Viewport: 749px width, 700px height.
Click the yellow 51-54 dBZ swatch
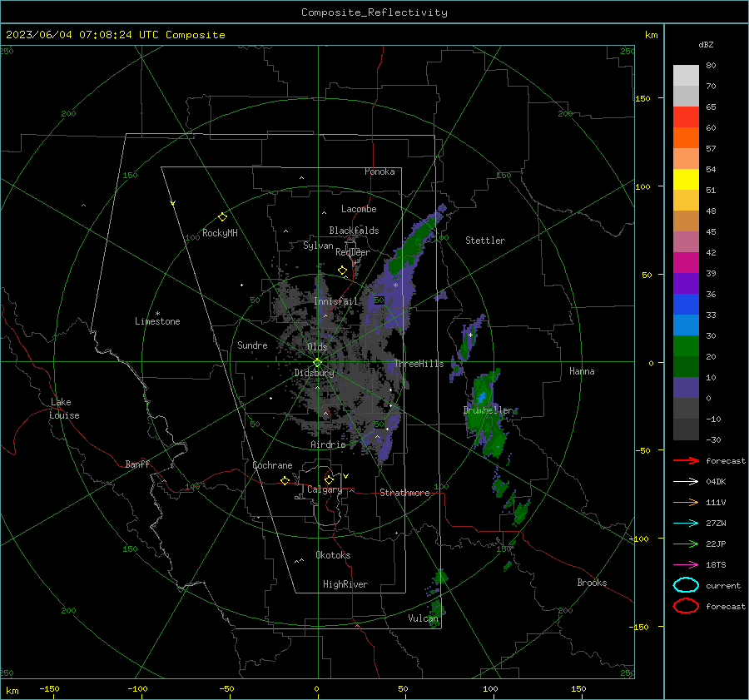(686, 180)
